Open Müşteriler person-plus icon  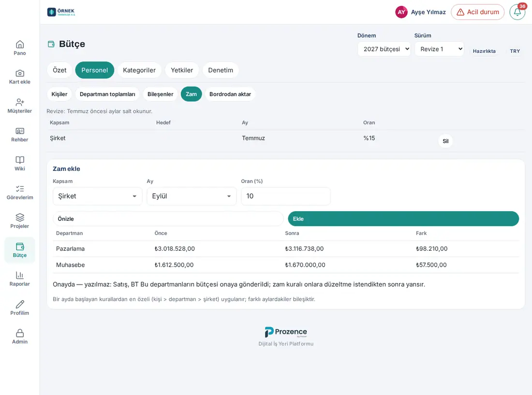click(20, 102)
